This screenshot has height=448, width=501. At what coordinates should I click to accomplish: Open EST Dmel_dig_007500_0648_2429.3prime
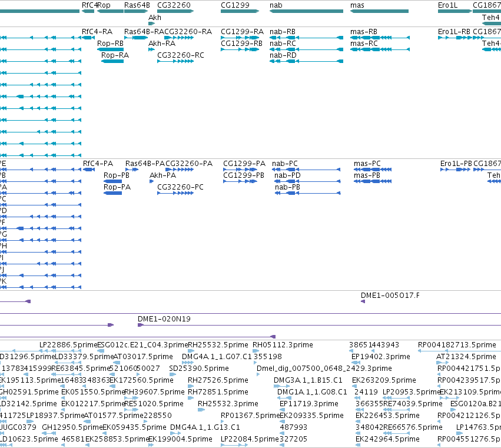(324, 368)
